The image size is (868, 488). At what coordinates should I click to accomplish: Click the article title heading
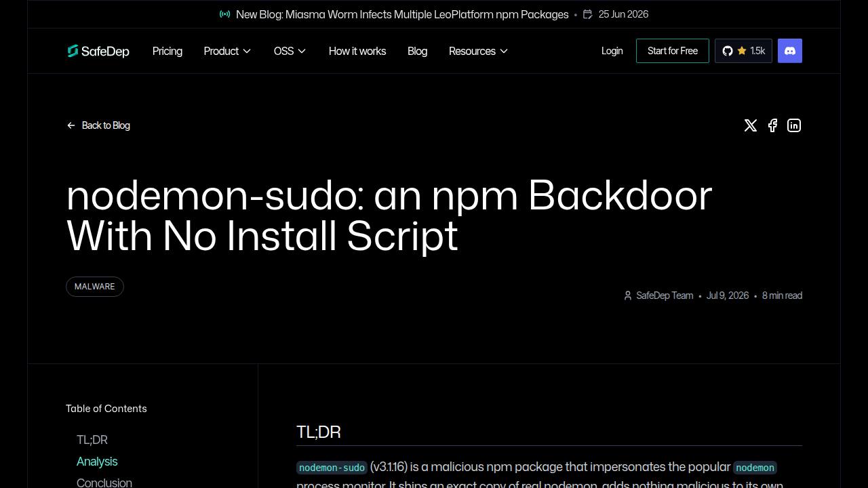pos(389,215)
